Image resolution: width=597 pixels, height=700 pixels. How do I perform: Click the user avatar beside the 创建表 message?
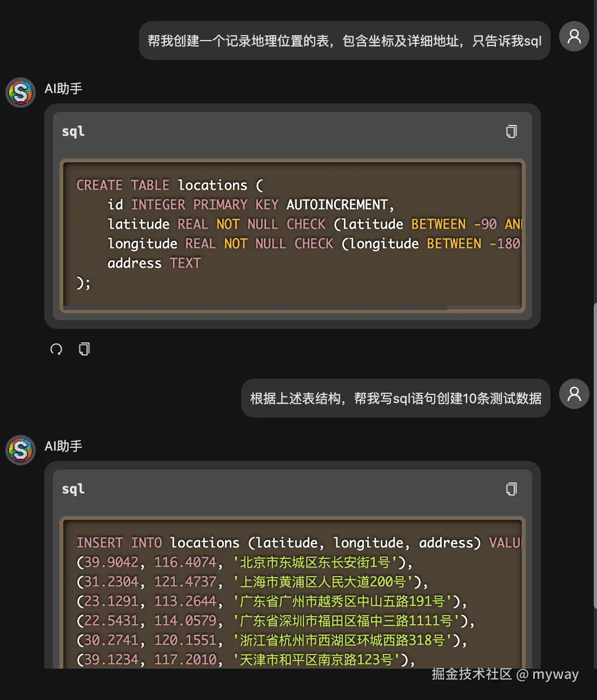coord(574,36)
